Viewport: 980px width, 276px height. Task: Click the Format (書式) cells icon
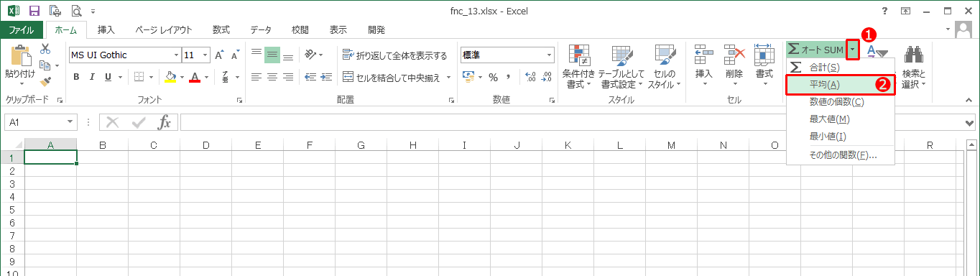(x=764, y=55)
